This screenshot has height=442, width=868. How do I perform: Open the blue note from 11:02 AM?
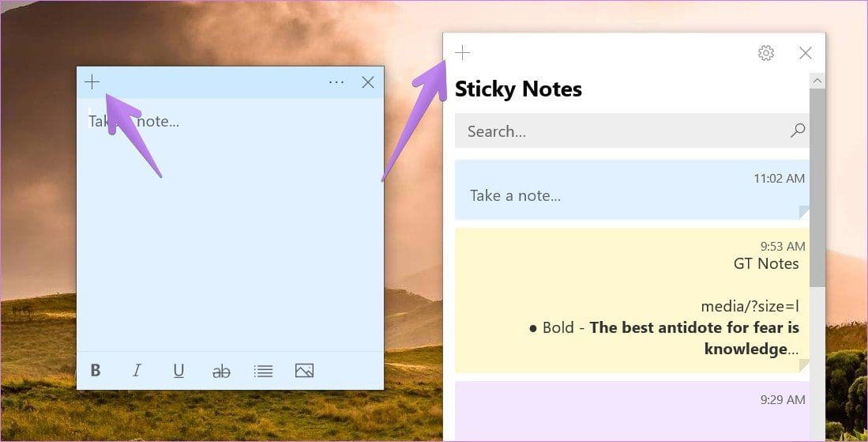coord(632,190)
